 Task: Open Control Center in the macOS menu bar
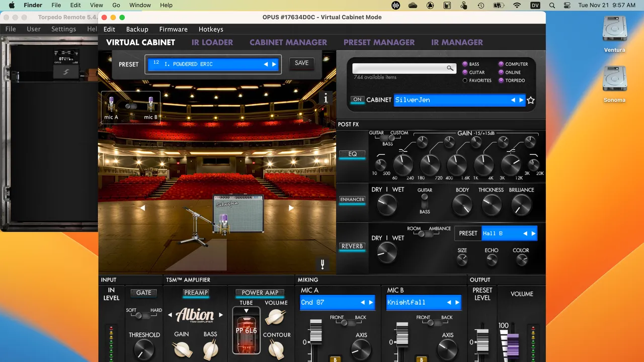click(x=568, y=5)
